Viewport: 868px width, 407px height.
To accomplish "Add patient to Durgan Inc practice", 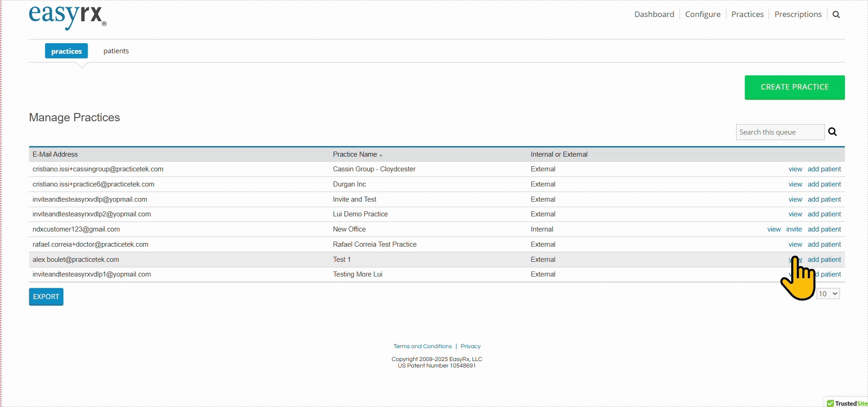I will click(x=824, y=184).
